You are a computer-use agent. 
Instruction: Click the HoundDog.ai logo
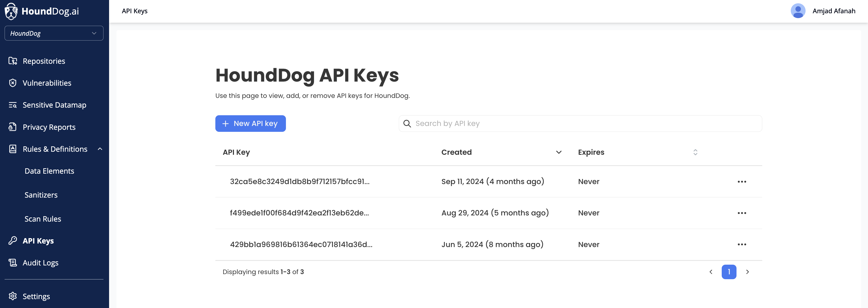pos(42,11)
